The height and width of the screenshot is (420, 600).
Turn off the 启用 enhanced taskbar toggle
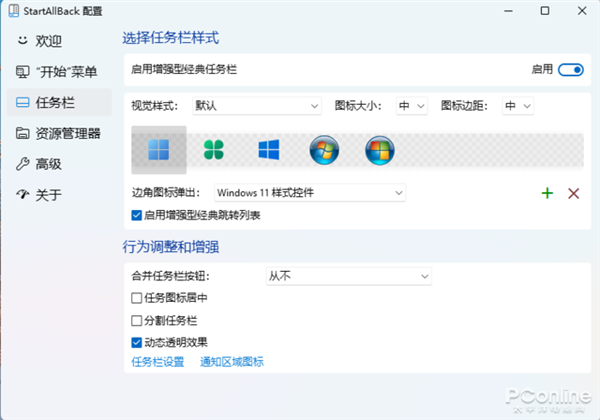pos(570,71)
